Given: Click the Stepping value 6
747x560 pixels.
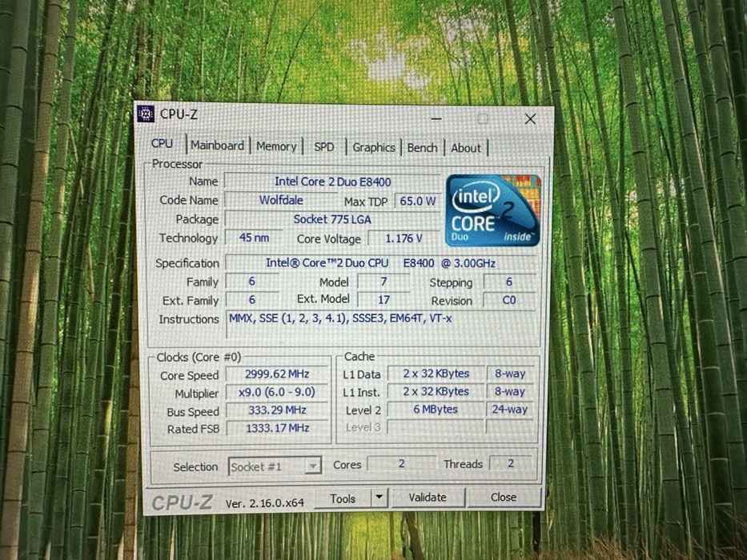Looking at the screenshot, I should pyautogui.click(x=508, y=282).
